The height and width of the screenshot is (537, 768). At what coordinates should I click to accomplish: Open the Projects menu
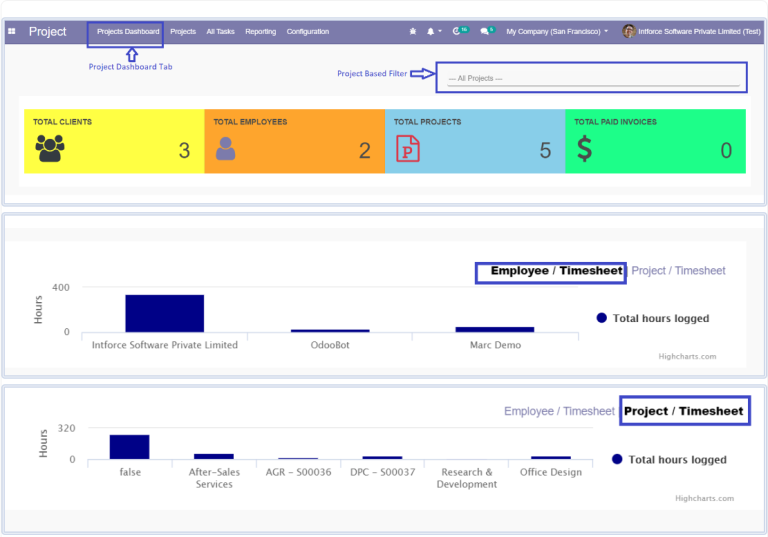click(183, 31)
